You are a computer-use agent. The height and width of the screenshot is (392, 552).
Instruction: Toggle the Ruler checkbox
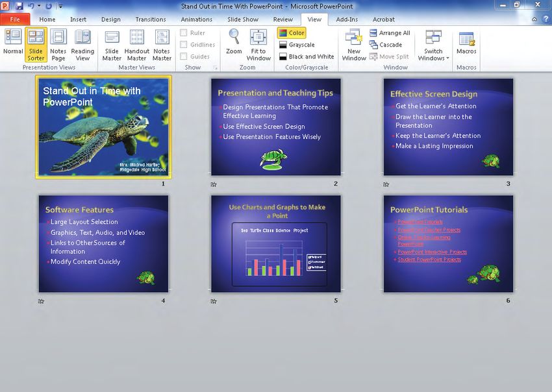tap(183, 32)
